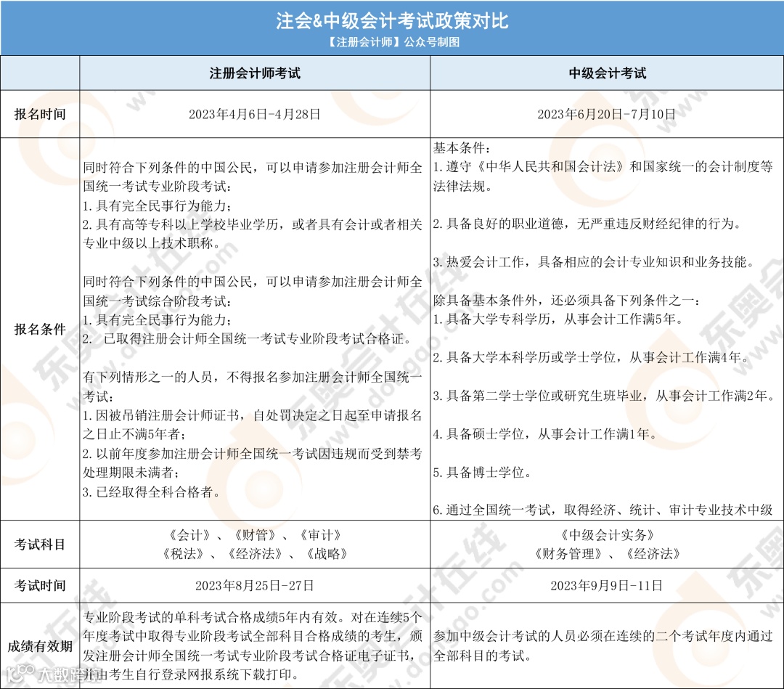Click the line '5. 具备博士学位。'
The image size is (784, 689).
coord(482,473)
